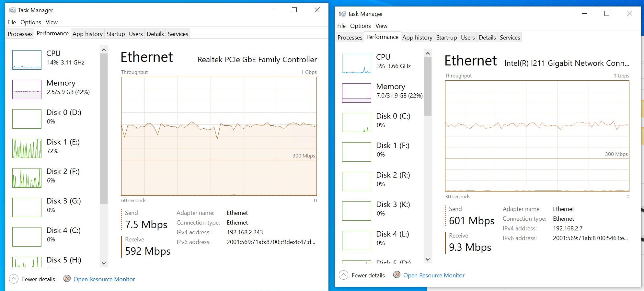Select Disk 4 (L:) thumbnail

click(357, 240)
